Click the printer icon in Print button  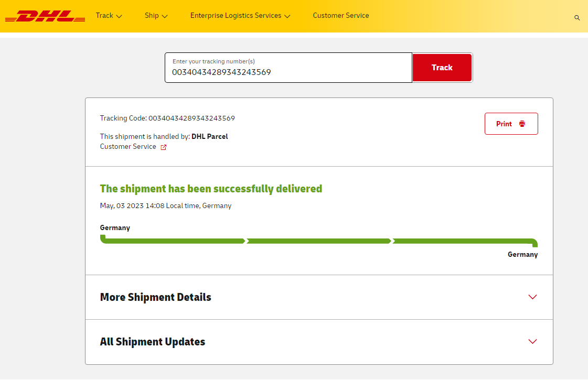[522, 124]
